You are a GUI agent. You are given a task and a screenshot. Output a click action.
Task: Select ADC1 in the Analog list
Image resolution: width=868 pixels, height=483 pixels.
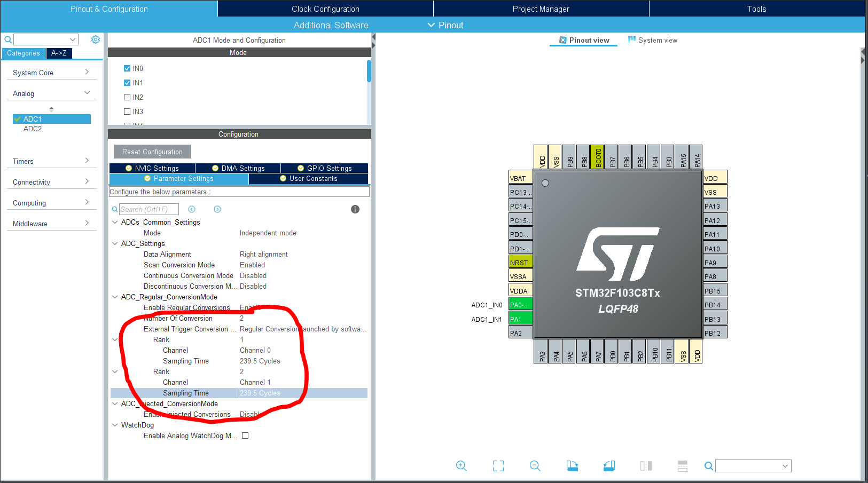click(52, 119)
